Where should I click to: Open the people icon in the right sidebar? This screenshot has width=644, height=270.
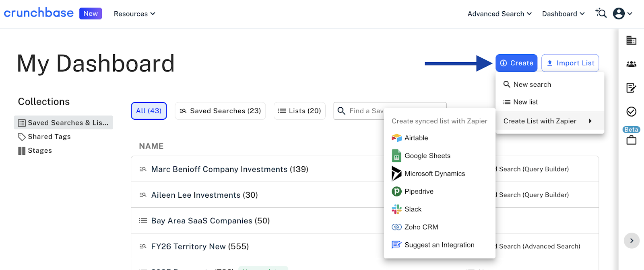[631, 64]
